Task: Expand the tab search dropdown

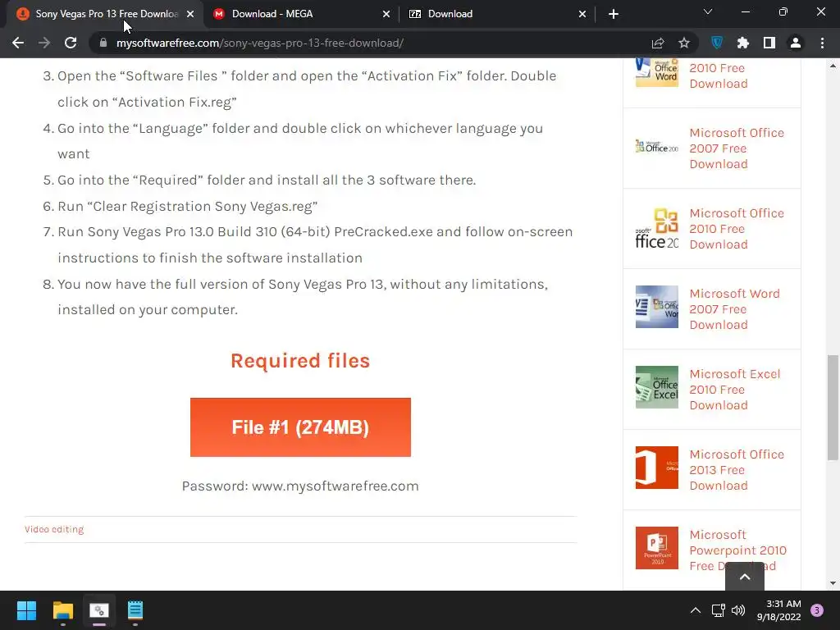Action: pos(708,11)
